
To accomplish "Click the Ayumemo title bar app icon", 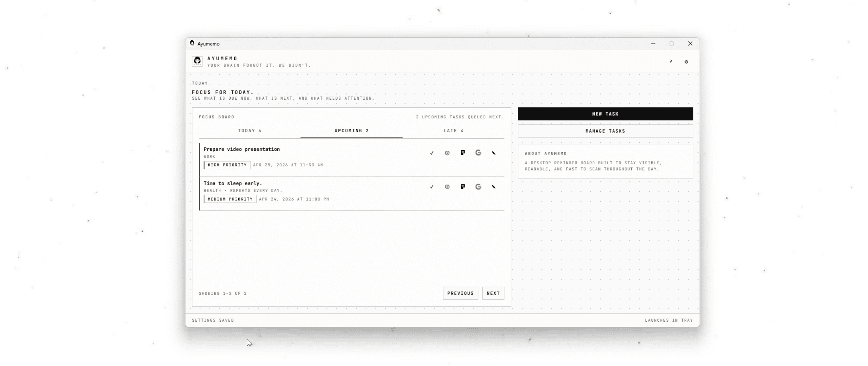I will click(x=192, y=43).
